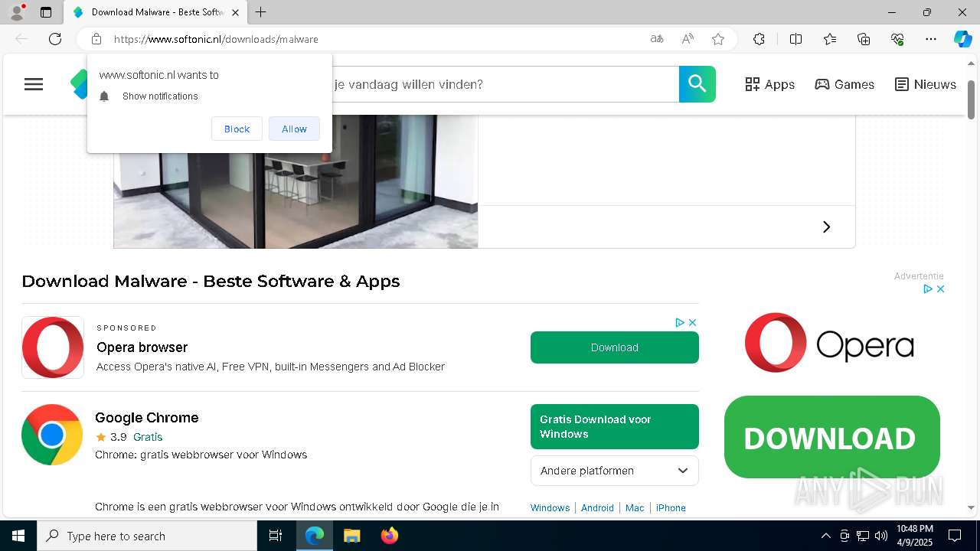
Task: Click the Opera sidebar ad logo
Action: click(x=829, y=343)
